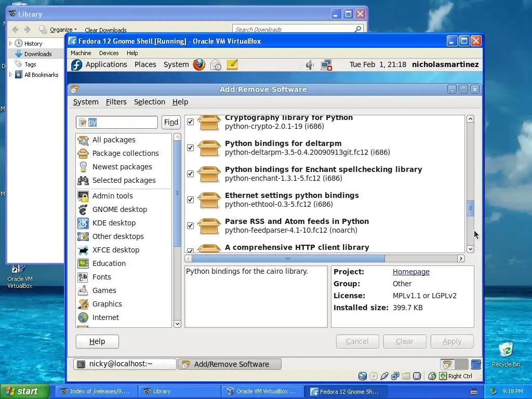Open the GNOME Places menu
532x399 pixels.
tap(145, 64)
